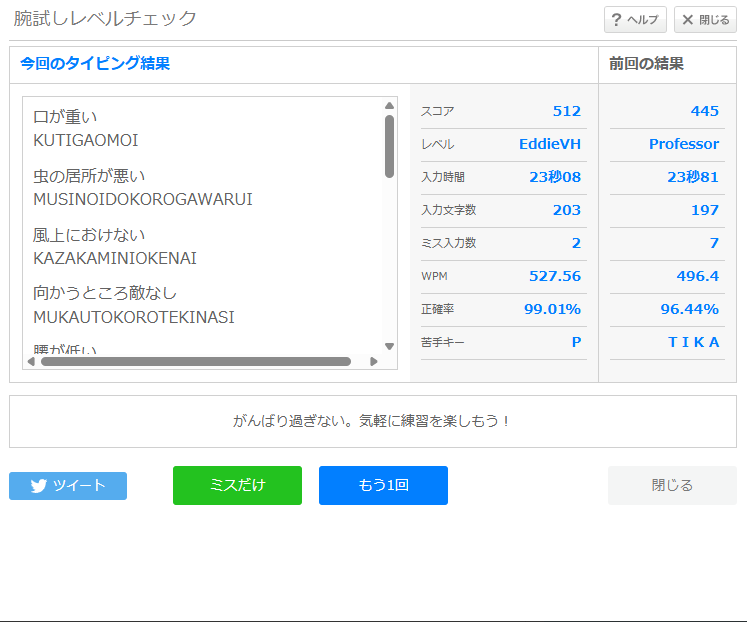Click the horizontal scrollbar thumb under the phrases
This screenshot has height=622, width=747.
pyautogui.click(x=195, y=362)
